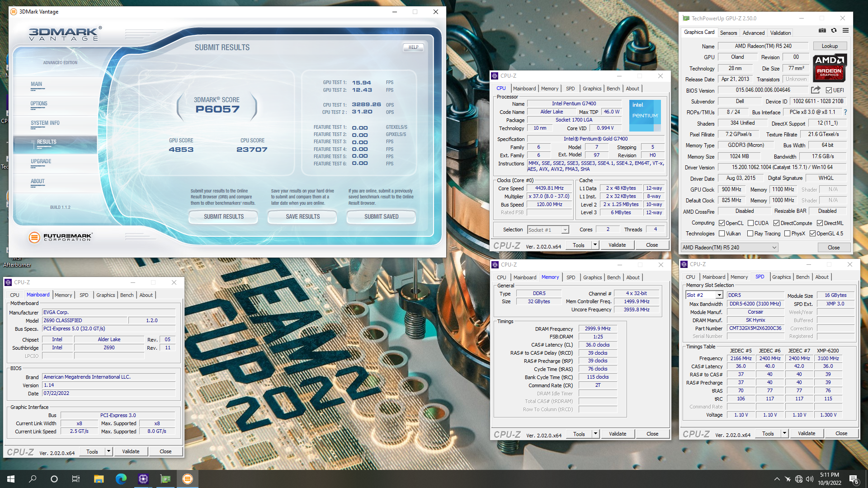Expand Tools arrow in CPU-Z Mainboard window
The height and width of the screenshot is (488, 868).
pos(108,451)
